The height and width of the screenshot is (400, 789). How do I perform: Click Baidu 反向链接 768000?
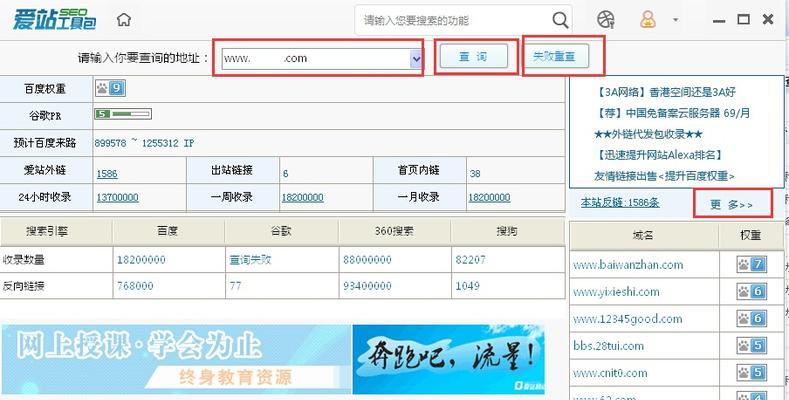pyautogui.click(x=135, y=286)
